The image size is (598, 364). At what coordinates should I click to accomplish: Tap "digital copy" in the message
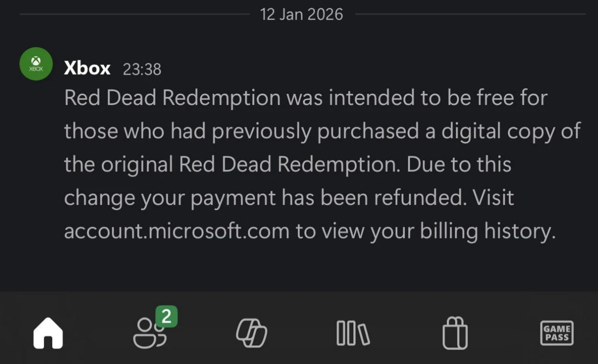click(x=495, y=132)
